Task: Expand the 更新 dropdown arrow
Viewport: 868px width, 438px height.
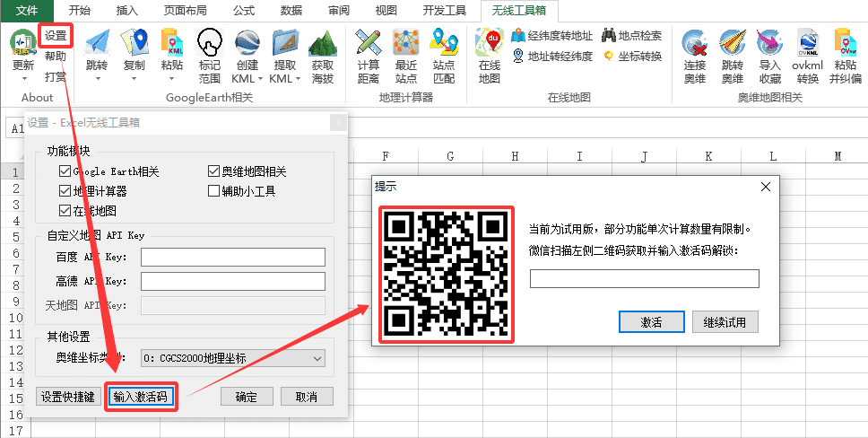Action: coord(24,78)
